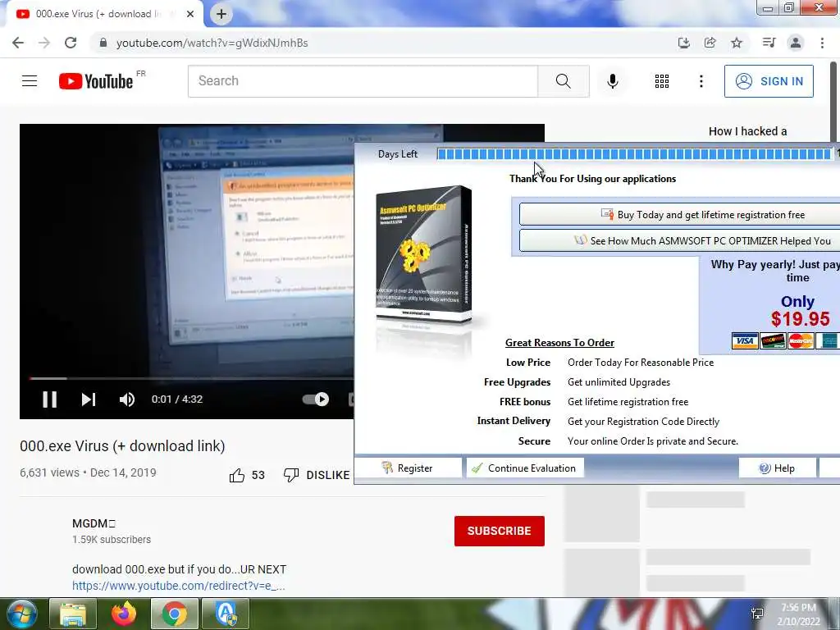Open 'How I hacked a' suggested video

(x=747, y=131)
